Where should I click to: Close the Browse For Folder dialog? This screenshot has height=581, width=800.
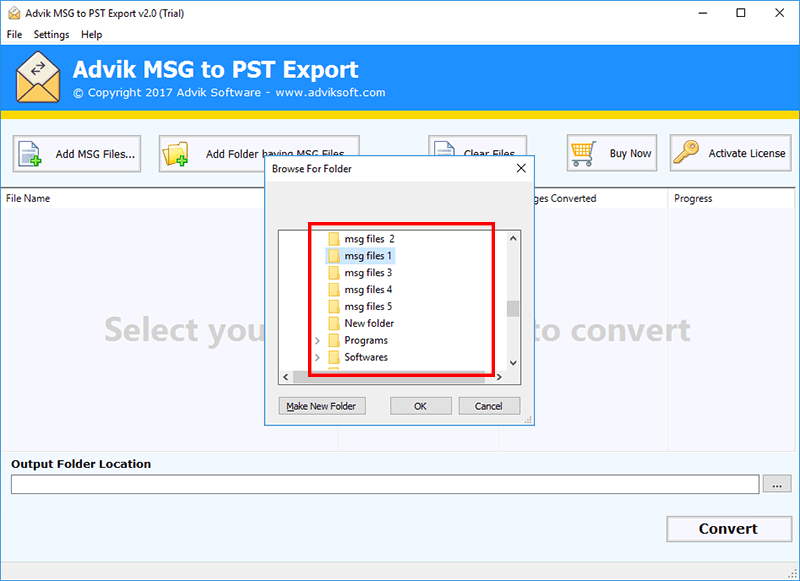tap(521, 168)
